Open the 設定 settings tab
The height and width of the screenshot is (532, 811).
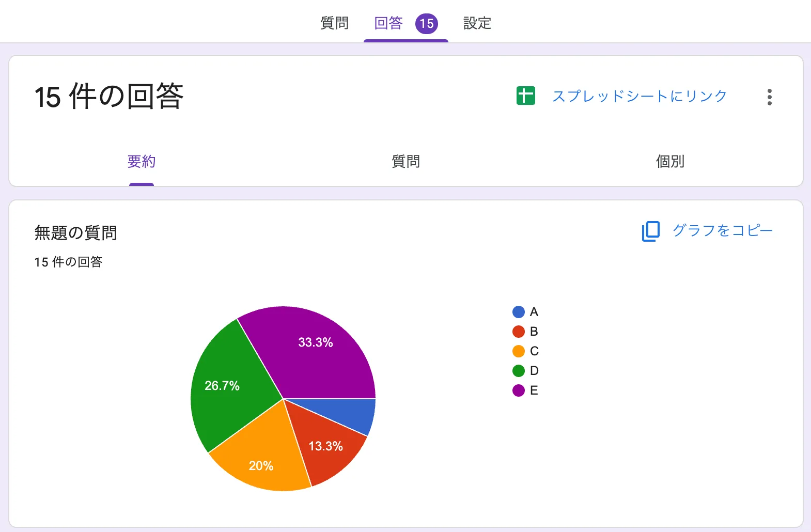tap(477, 23)
